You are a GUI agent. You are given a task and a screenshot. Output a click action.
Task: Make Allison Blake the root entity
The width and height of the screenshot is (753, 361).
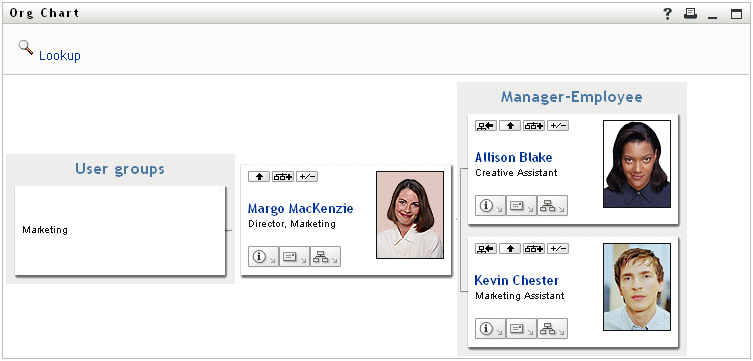[x=486, y=126]
